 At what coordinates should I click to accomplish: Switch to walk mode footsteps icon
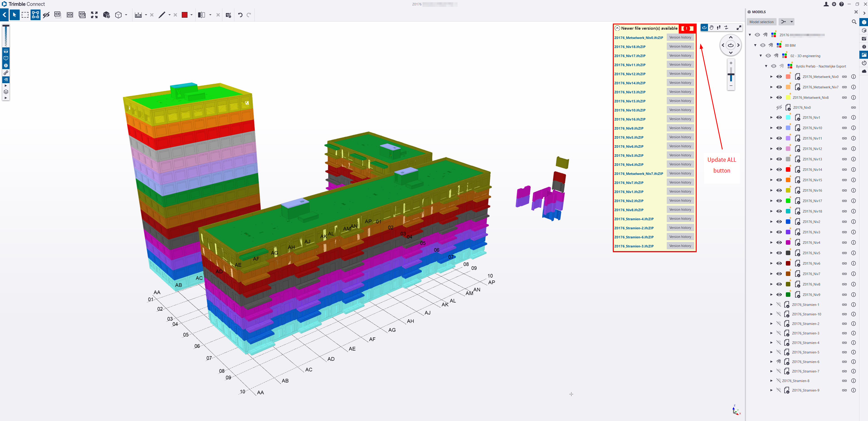(x=719, y=28)
